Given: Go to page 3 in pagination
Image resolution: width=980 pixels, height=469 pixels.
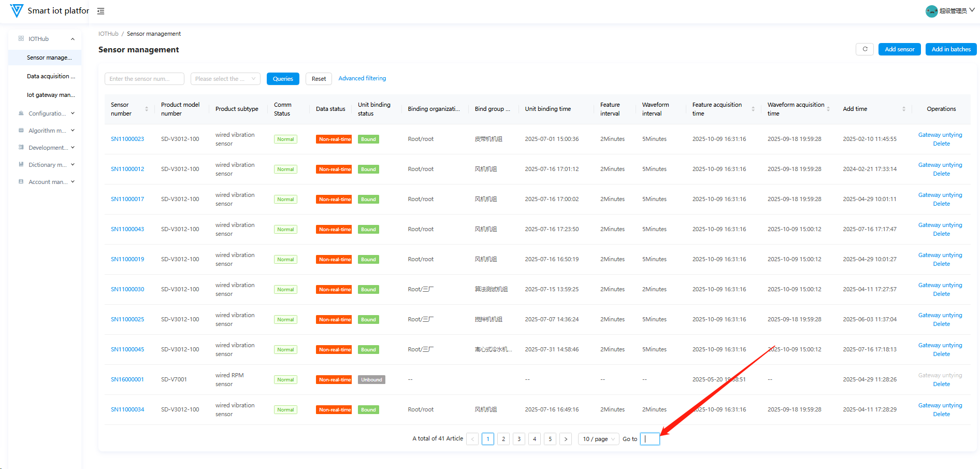Looking at the screenshot, I should pyautogui.click(x=519, y=439).
